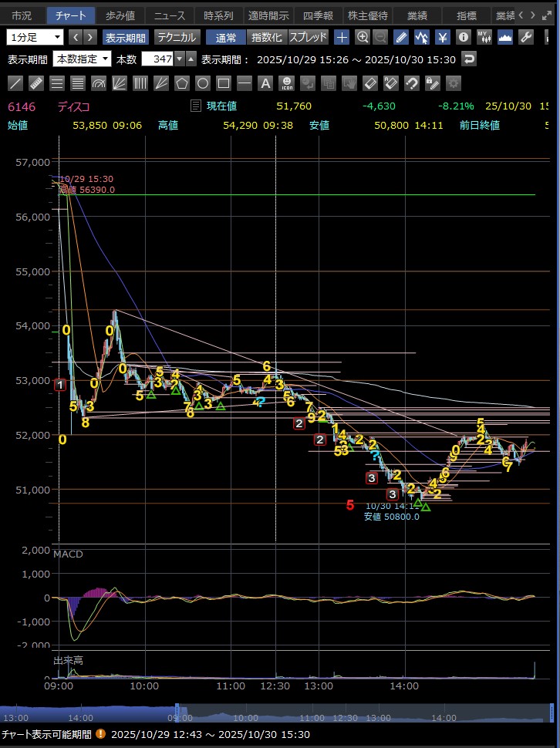The image size is (560, 748).
Task: Switch to 指数化 display mode
Action: (268, 37)
